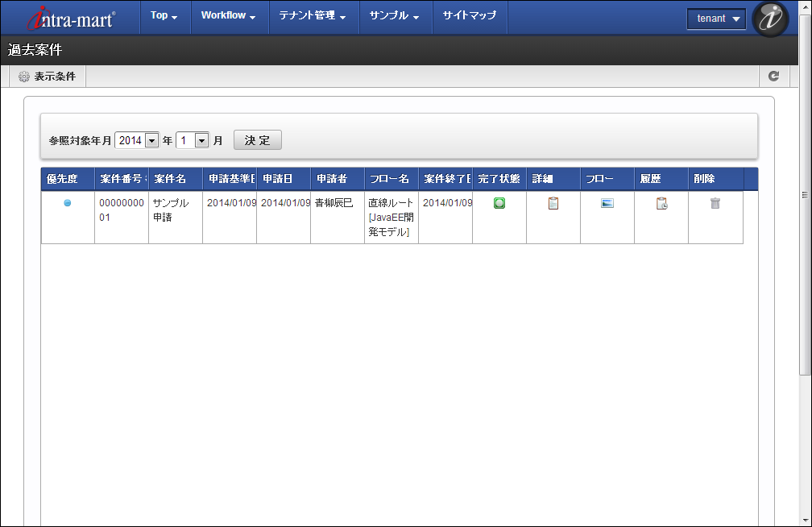The width and height of the screenshot is (812, 527).
Task: Click the green completion status icon
Action: click(499, 203)
